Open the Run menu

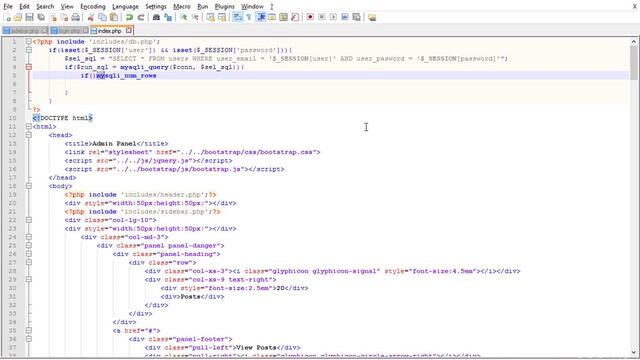pos(202,7)
